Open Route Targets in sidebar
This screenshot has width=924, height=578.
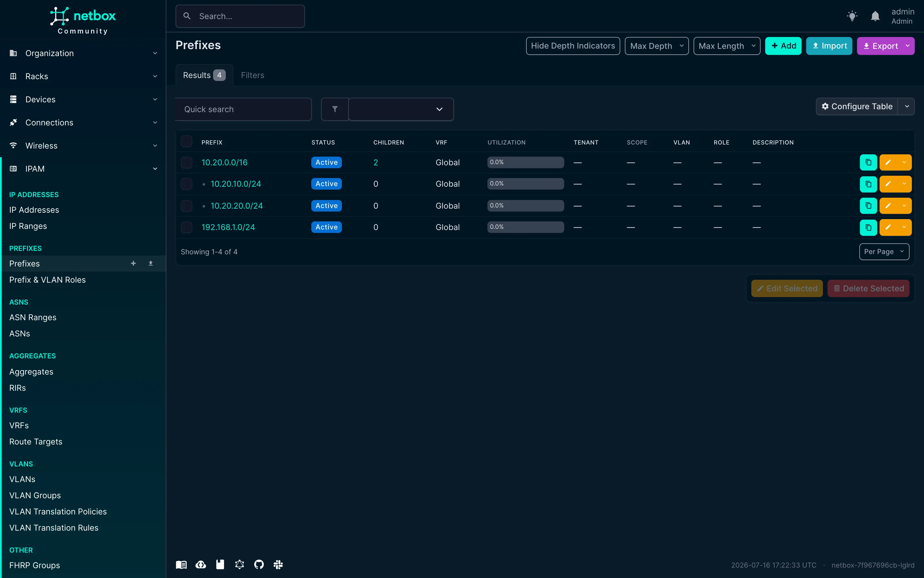(36, 442)
